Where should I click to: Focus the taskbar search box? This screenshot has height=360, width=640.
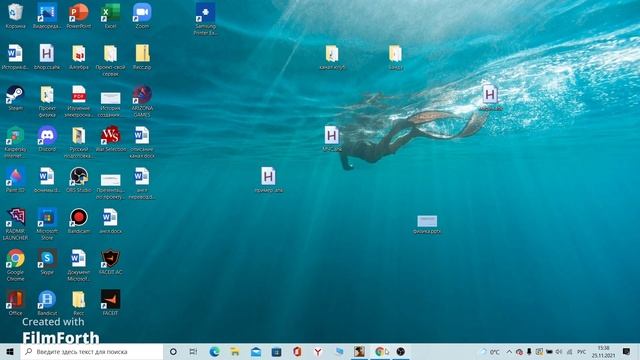[92, 351]
